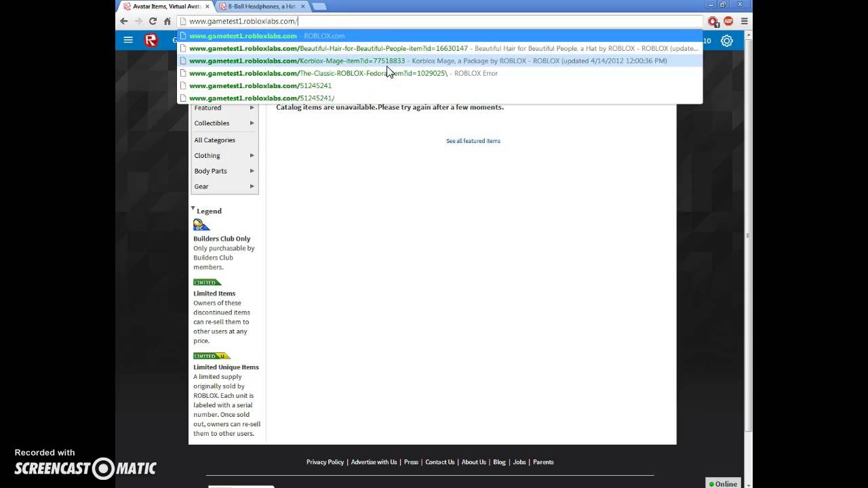The height and width of the screenshot is (488, 868).
Task: Open the Parents footer link
Action: pyautogui.click(x=543, y=462)
